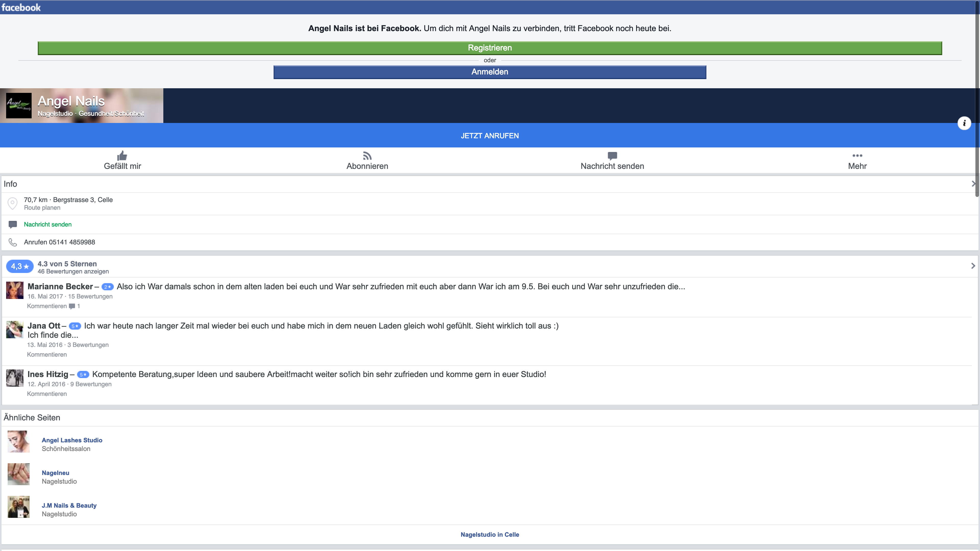The image size is (980, 551).
Task: Open the Angel Lashes Studio link
Action: 72,440
